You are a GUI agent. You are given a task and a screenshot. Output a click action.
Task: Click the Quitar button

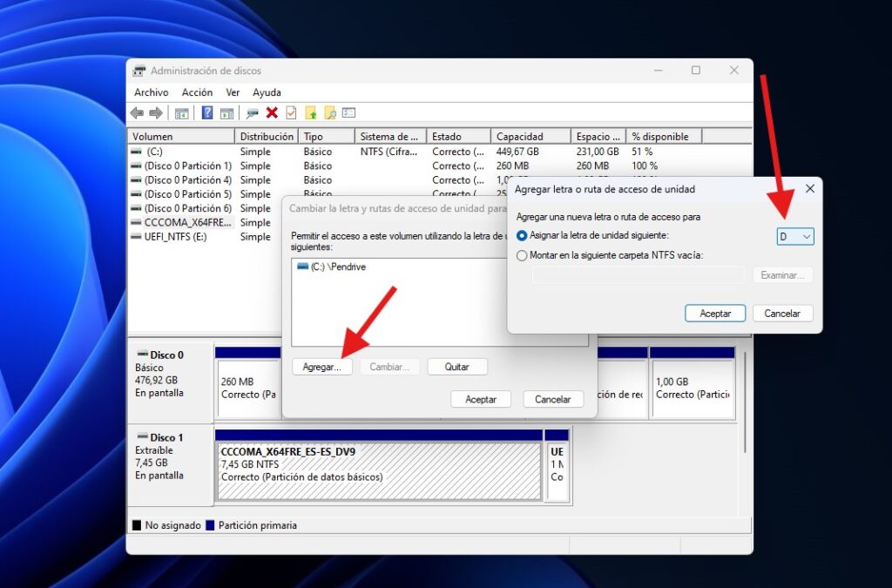pos(456,367)
